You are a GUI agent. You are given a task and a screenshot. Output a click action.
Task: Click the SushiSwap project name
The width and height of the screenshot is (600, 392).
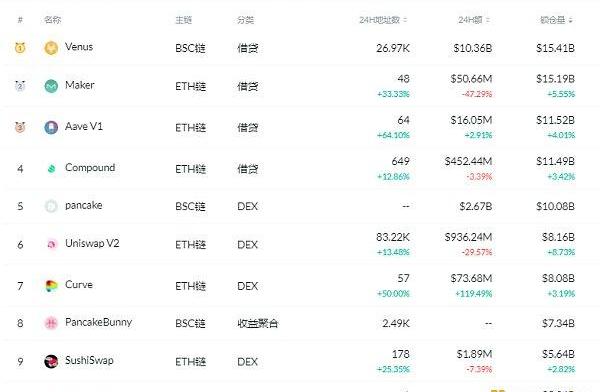click(x=89, y=361)
